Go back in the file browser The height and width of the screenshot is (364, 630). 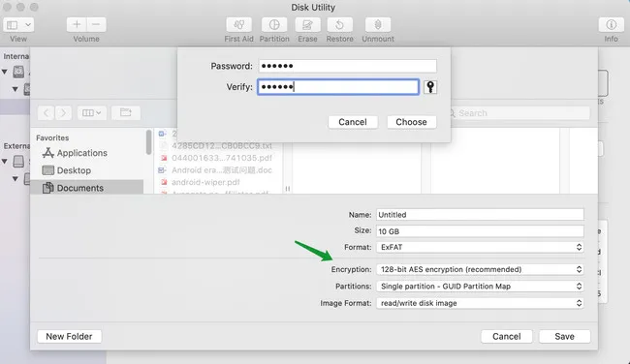pos(47,112)
